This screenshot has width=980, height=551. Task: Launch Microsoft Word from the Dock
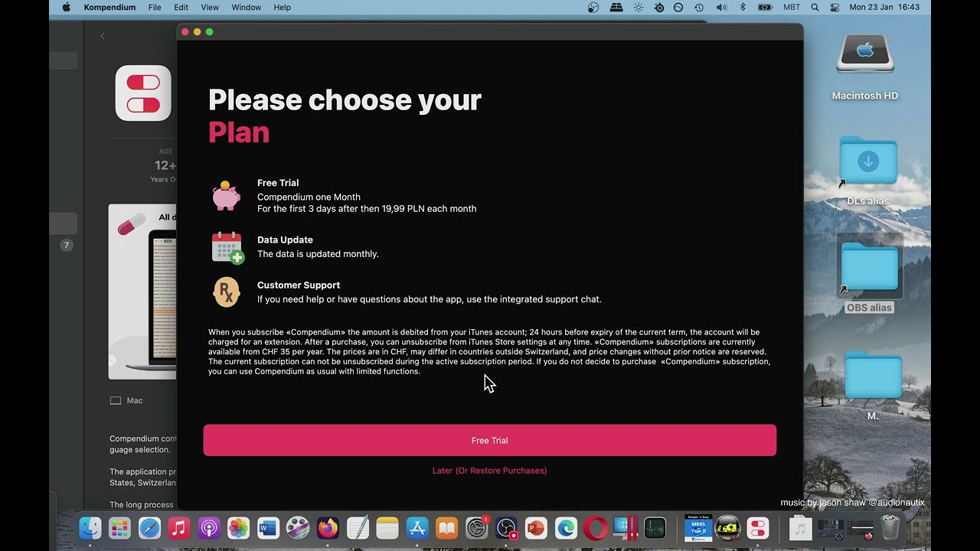pyautogui.click(x=268, y=528)
